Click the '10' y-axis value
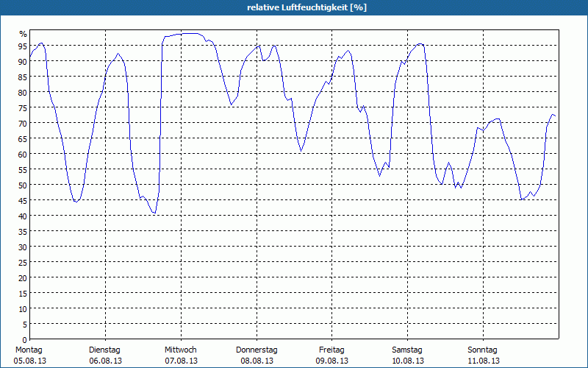This screenshot has height=368, width=588. (x=23, y=309)
